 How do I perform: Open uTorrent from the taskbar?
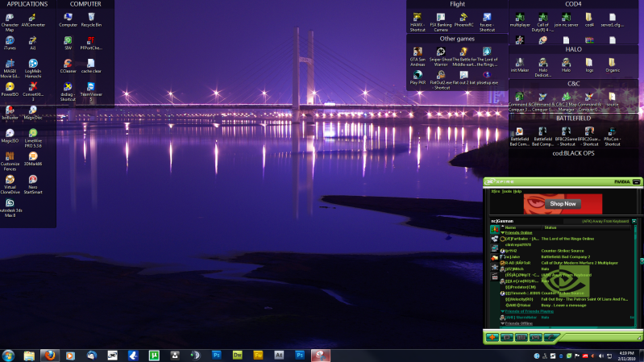154,356
